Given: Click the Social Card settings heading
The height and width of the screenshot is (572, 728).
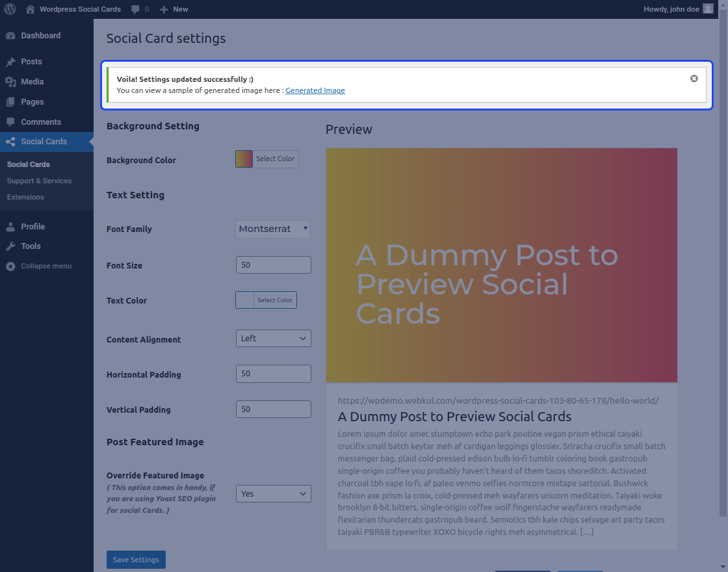Looking at the screenshot, I should (166, 38).
